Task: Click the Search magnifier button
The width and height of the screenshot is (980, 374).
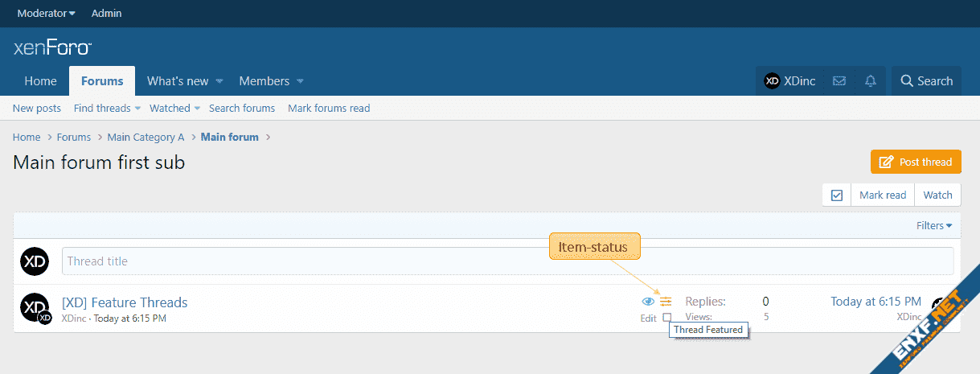Action: point(926,80)
